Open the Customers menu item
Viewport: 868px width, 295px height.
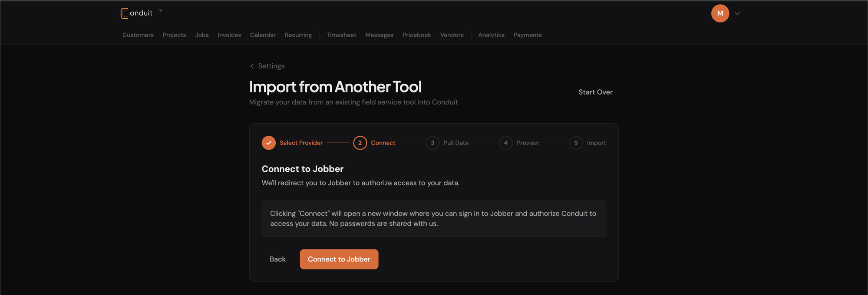(138, 35)
